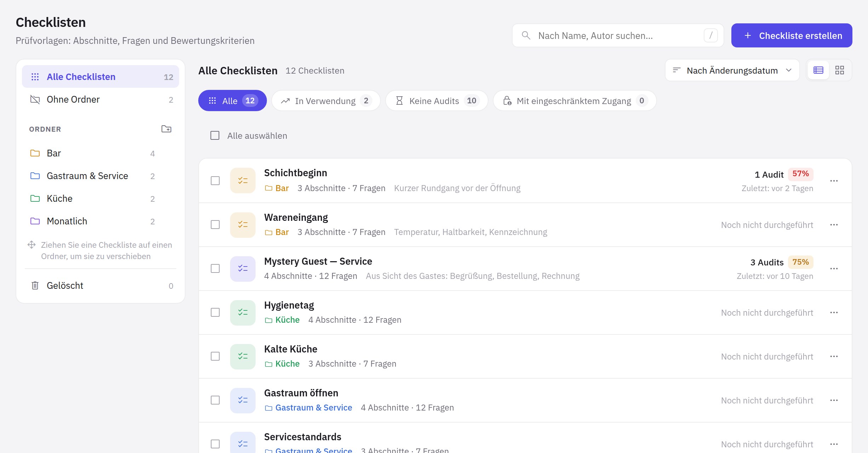This screenshot has width=868, height=453.
Task: Open Gastraum & Service link in Gastraum öffnen row
Action: click(308, 408)
